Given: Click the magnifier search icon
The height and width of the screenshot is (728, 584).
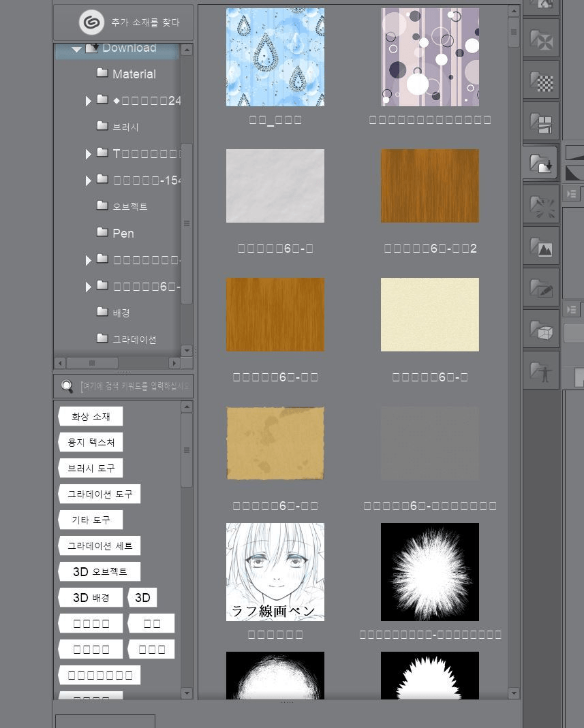Looking at the screenshot, I should [x=67, y=387].
